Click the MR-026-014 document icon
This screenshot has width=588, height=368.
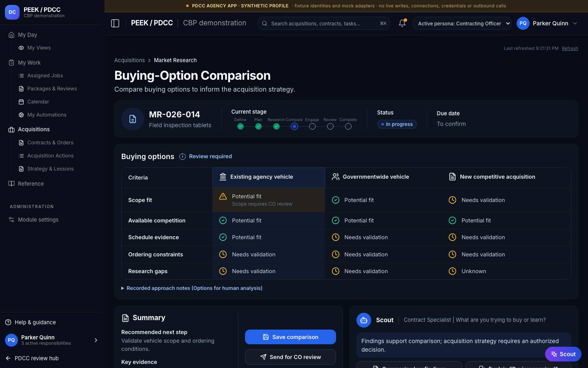133,119
